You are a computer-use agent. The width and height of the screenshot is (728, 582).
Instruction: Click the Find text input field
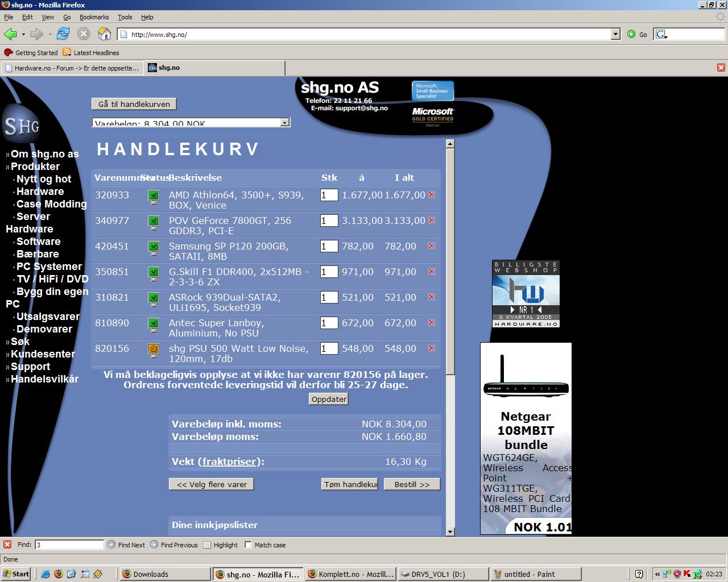coord(69,544)
